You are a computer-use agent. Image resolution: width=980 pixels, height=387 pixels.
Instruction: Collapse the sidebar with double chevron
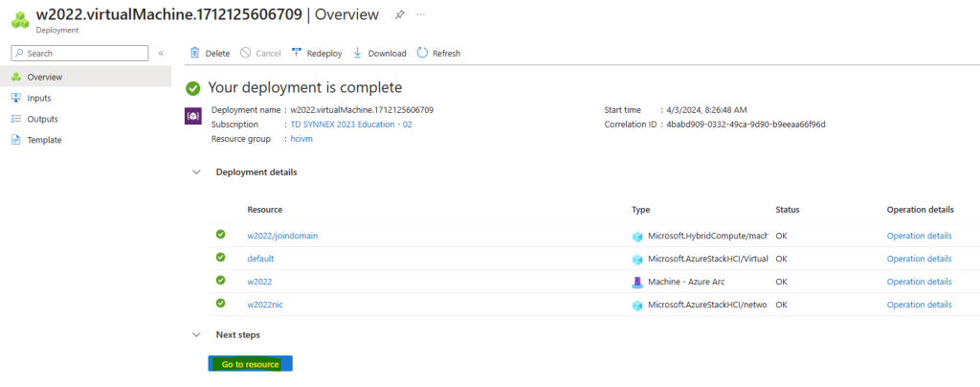(161, 54)
